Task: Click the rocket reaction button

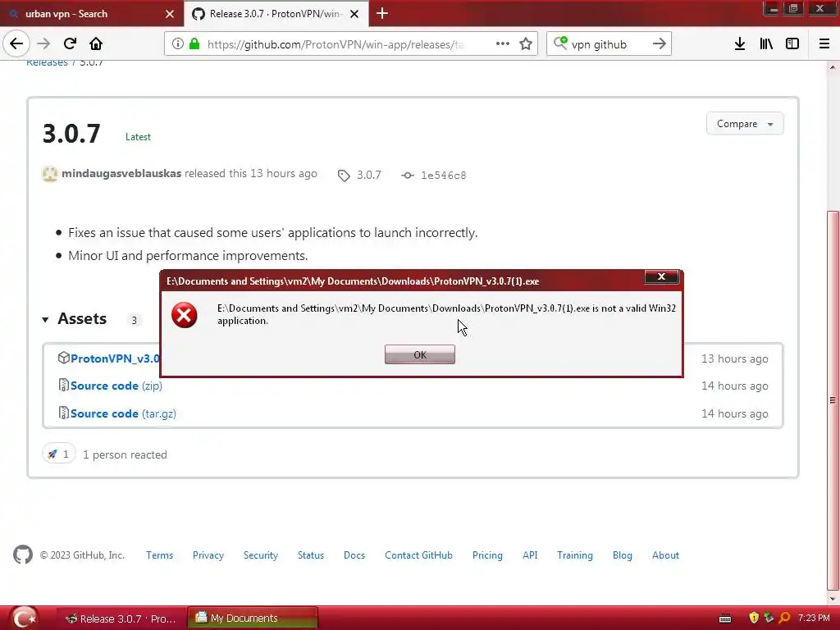Action: point(59,454)
